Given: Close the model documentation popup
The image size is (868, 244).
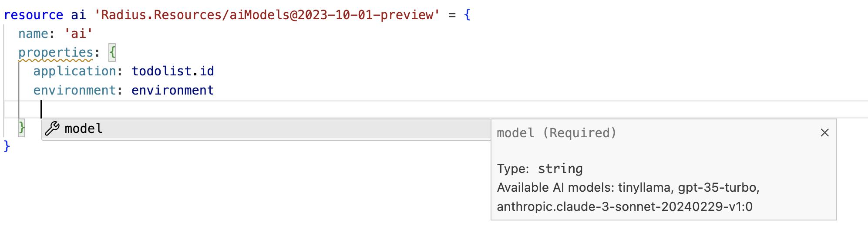Looking at the screenshot, I should (x=824, y=132).
